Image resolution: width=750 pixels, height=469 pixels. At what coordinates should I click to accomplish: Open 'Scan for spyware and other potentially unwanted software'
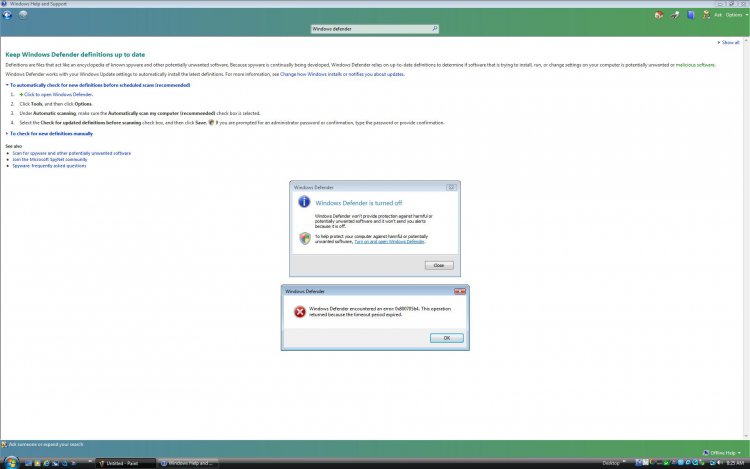(x=71, y=153)
